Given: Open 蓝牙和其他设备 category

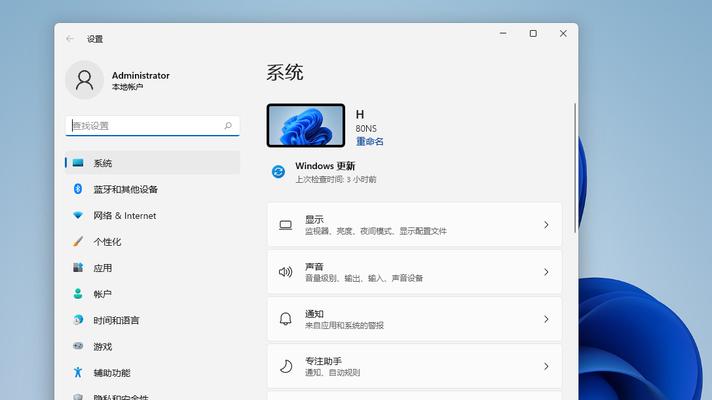Looking at the screenshot, I should point(153,189).
